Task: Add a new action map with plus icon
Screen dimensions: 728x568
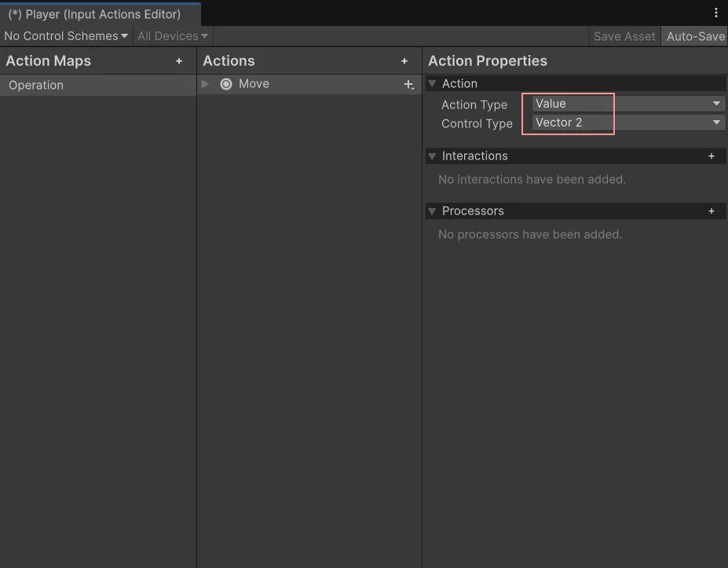Action: [x=179, y=61]
